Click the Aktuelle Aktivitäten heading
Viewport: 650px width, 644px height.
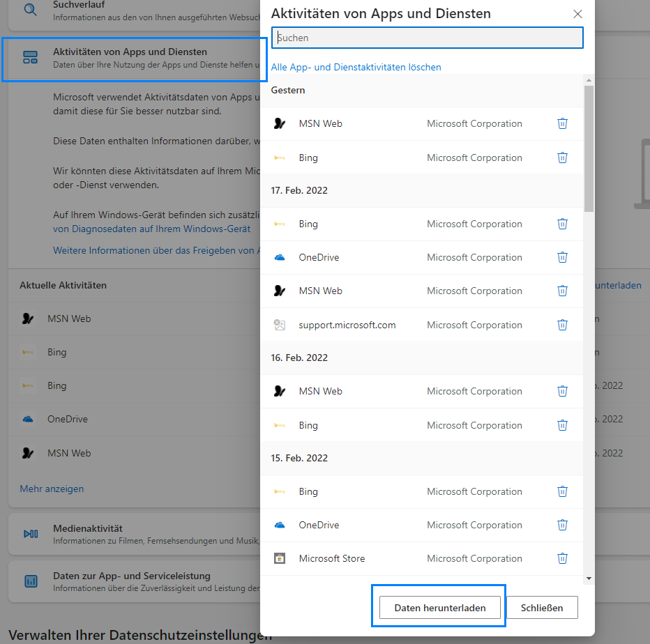63,285
